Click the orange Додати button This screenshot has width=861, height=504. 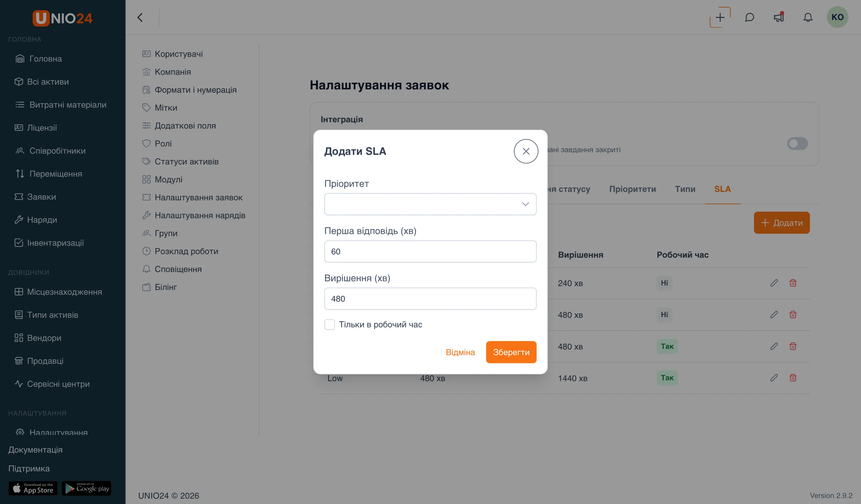(781, 223)
